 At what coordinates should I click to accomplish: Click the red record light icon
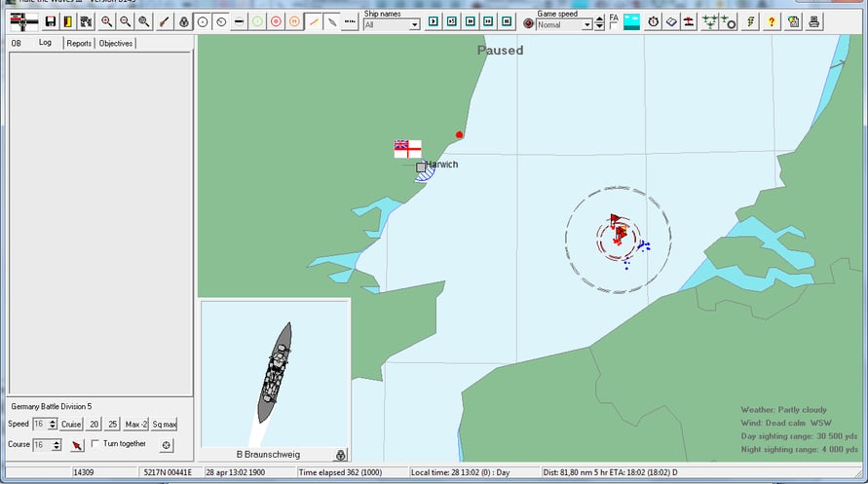[x=529, y=24]
